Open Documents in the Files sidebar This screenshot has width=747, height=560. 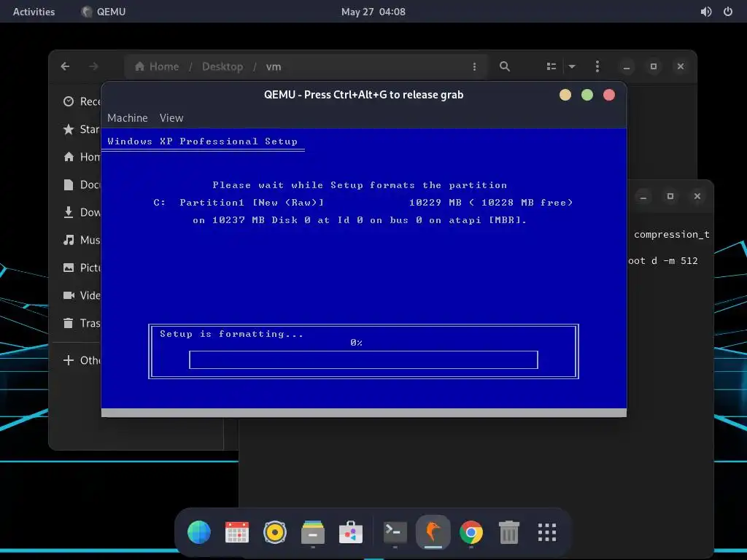[82, 184]
